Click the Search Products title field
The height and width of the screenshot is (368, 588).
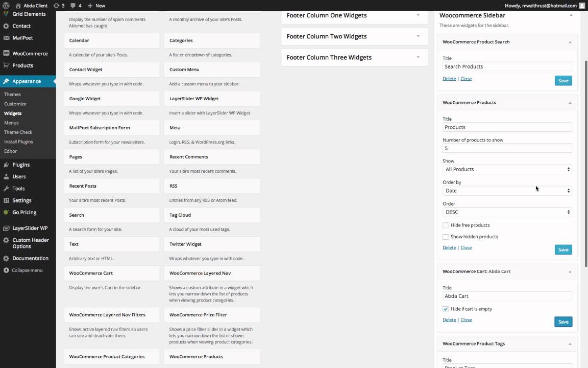coord(507,66)
